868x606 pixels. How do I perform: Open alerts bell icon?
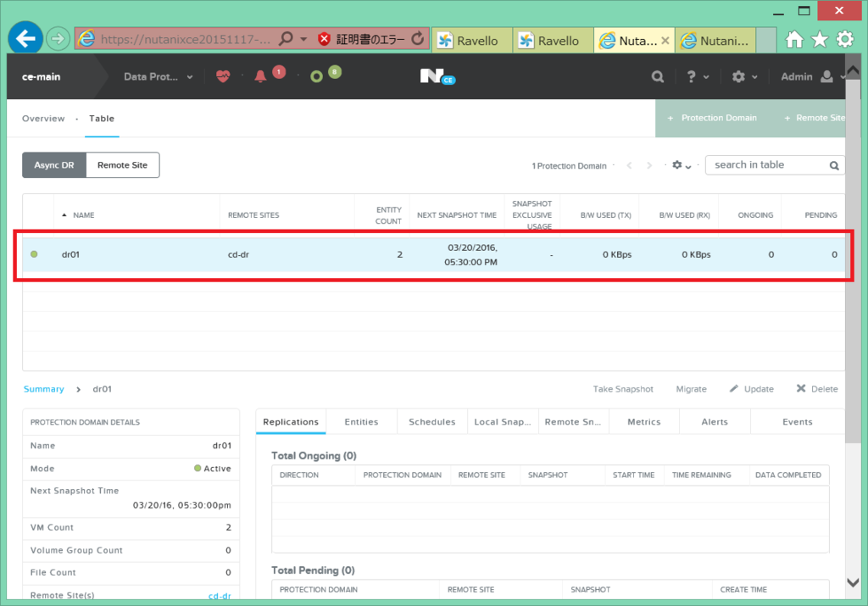[260, 76]
